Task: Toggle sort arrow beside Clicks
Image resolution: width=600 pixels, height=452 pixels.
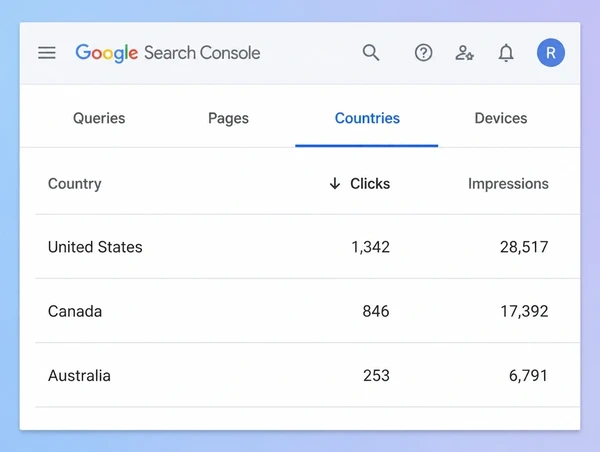Action: click(335, 184)
